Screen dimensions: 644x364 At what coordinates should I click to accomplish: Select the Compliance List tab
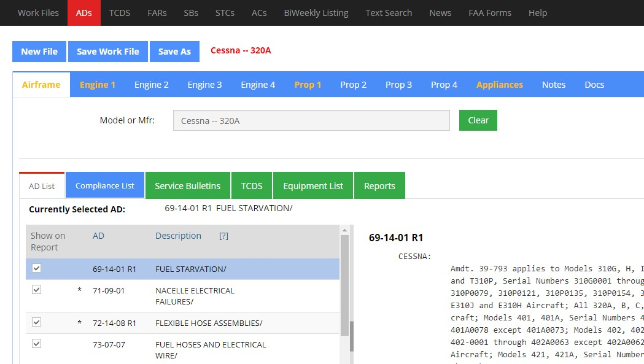pyautogui.click(x=105, y=185)
